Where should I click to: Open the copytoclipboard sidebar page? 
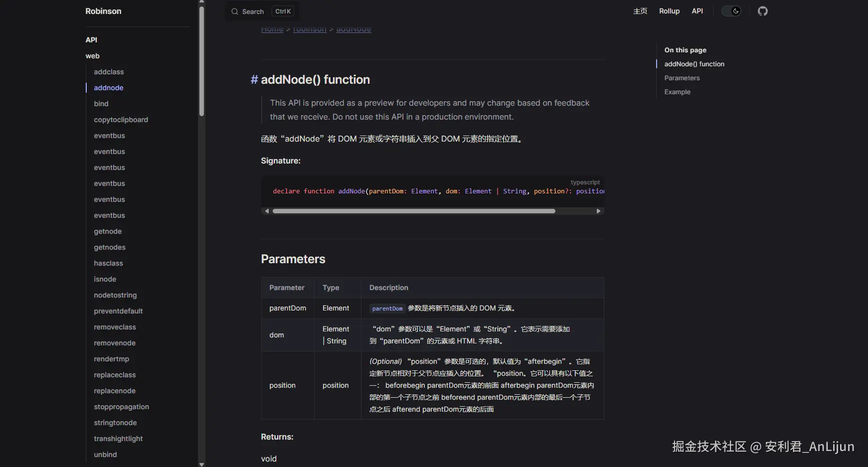[121, 120]
